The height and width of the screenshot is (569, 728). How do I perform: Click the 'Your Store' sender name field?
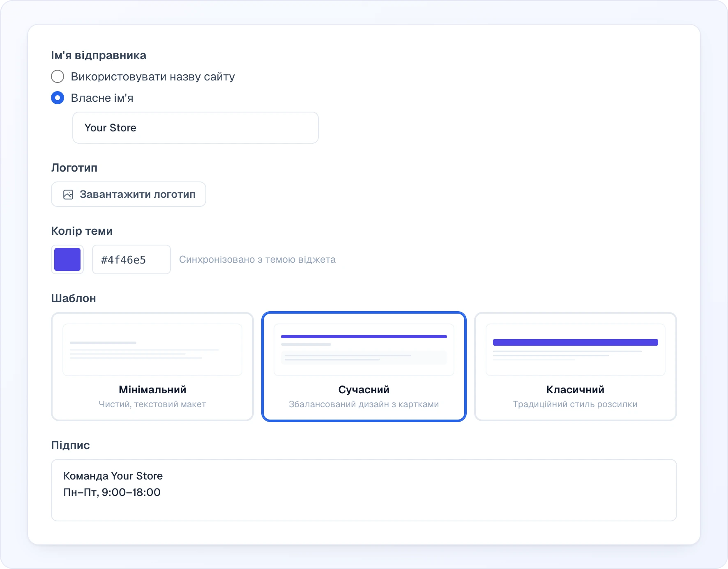[196, 128]
